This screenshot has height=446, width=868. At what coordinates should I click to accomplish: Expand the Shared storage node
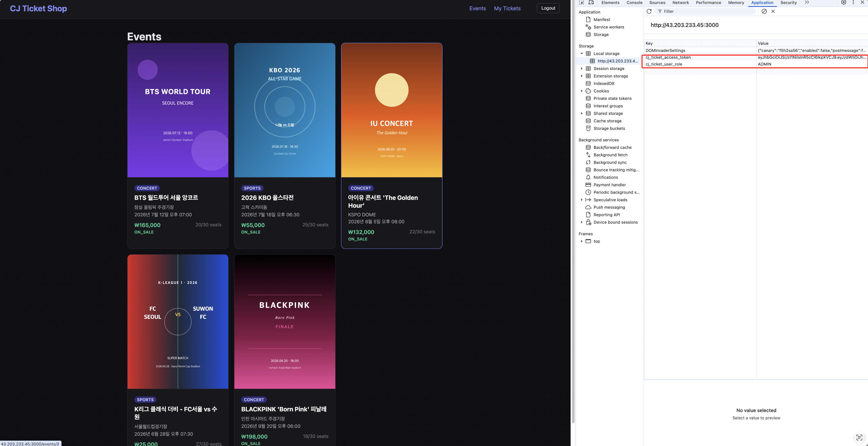(x=582, y=114)
